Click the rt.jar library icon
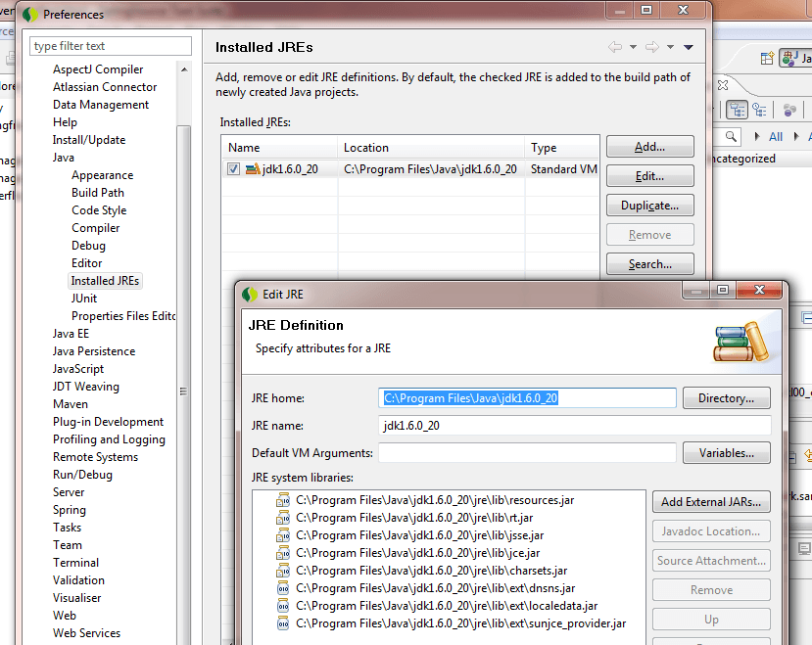The height and width of the screenshot is (645, 812). click(x=283, y=518)
